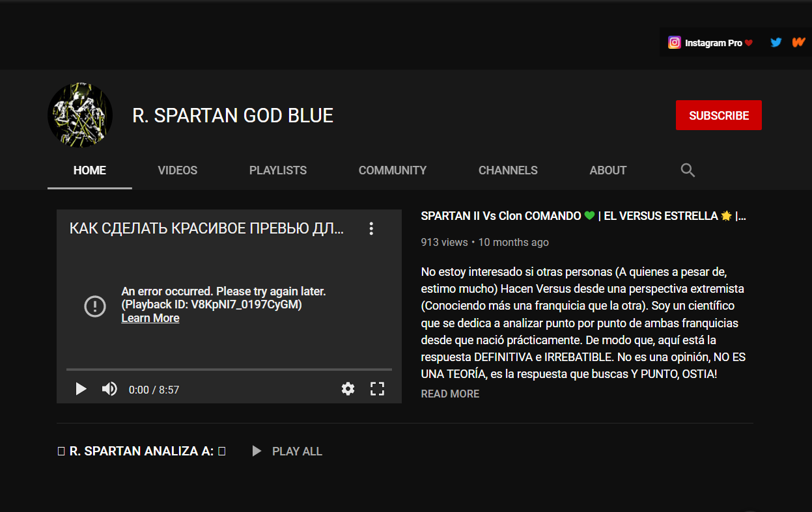Click the R. SPARTAN GOD BLUE channel name
Screen dimensions: 812x512
coord(233,115)
